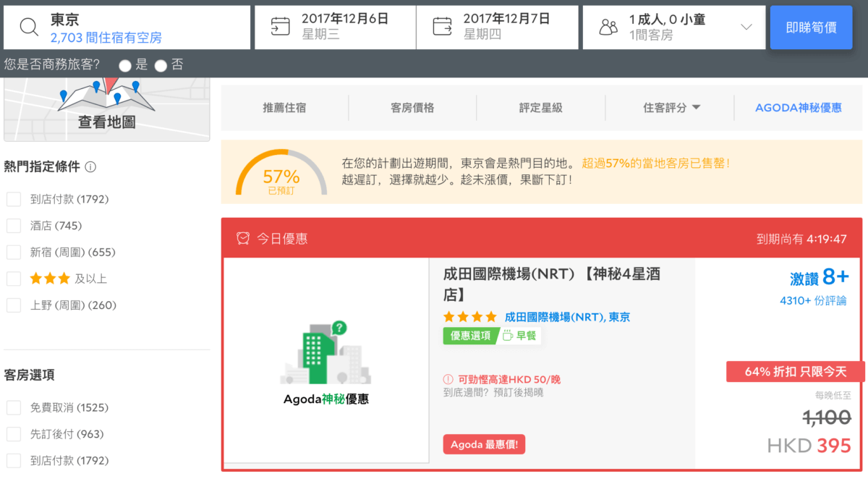Switch to the 推薦住宿 sort tab

point(284,108)
